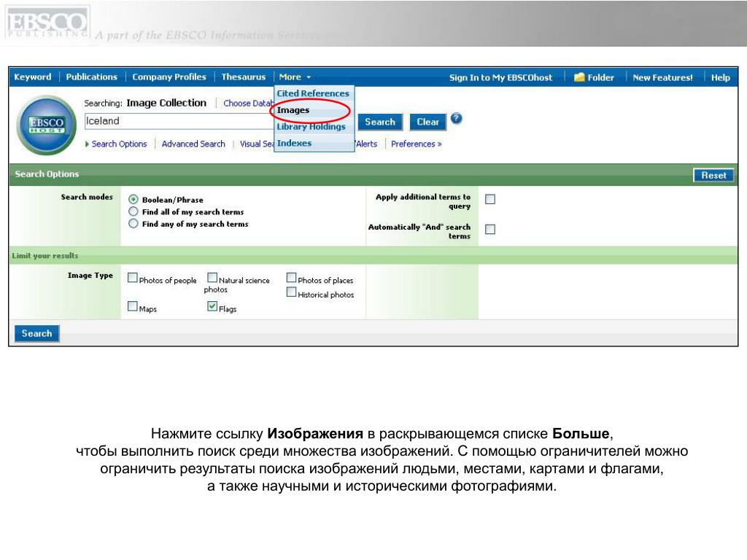The width and height of the screenshot is (747, 560).
Task: Open Company Profiles tab
Action: (169, 77)
